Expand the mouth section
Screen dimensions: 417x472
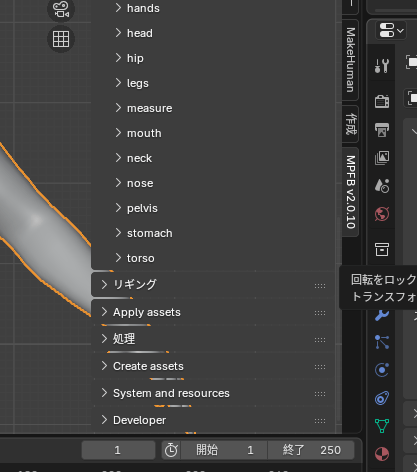point(138,133)
